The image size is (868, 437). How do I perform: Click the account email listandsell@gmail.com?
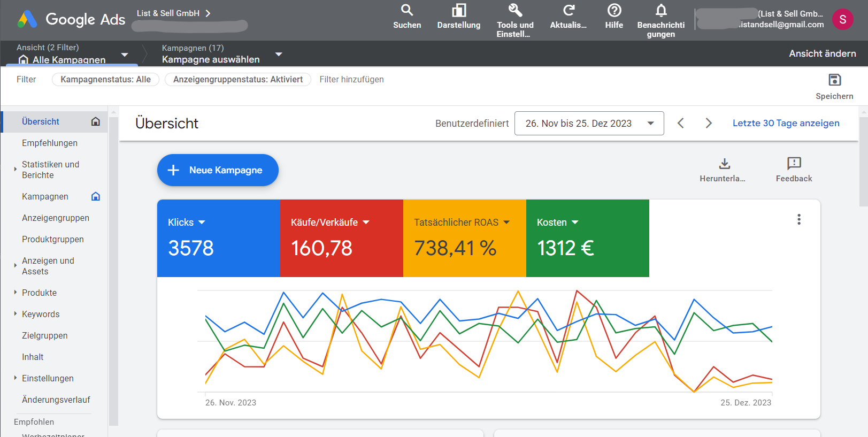click(x=781, y=25)
